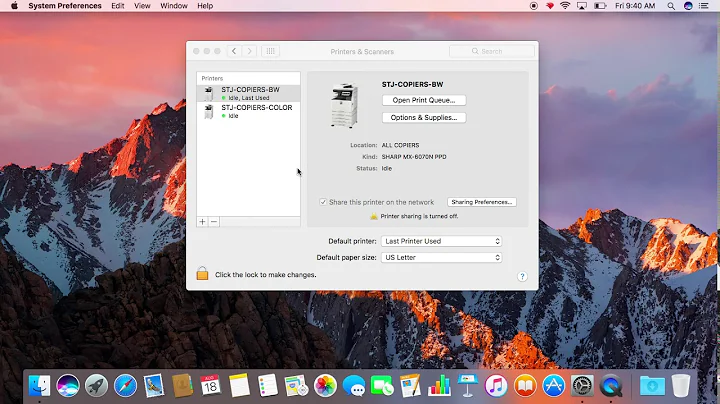Click the ALL COPIERS location text
The height and width of the screenshot is (404, 720).
click(x=400, y=145)
